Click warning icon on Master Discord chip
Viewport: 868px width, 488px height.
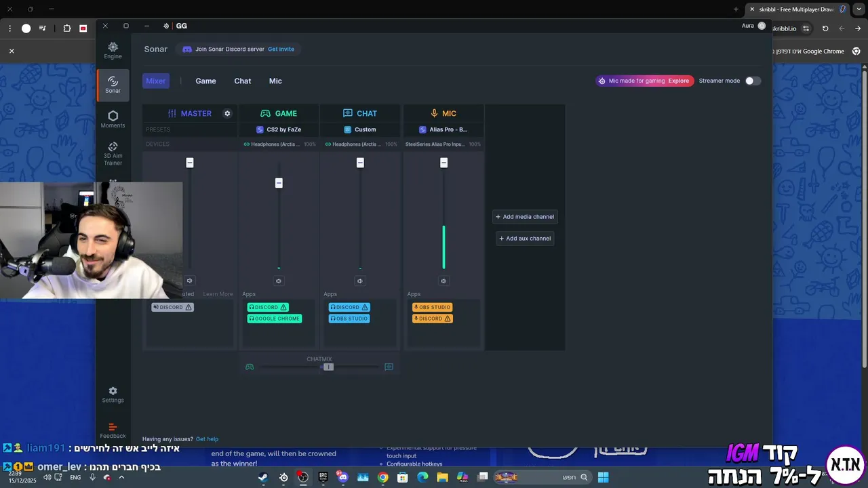coord(189,307)
